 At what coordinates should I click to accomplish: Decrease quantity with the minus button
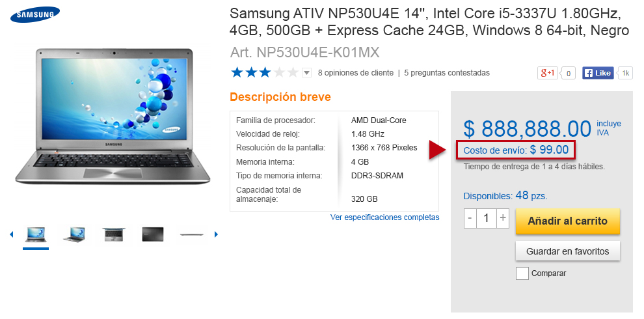[470, 218]
